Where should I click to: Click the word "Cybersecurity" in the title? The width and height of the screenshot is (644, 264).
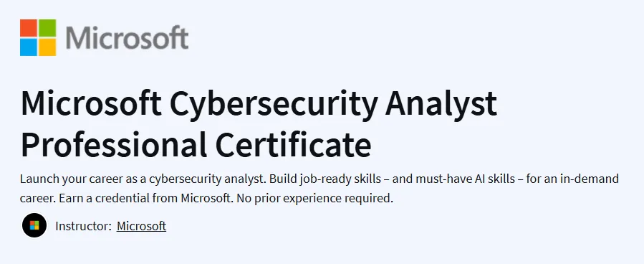point(273,105)
